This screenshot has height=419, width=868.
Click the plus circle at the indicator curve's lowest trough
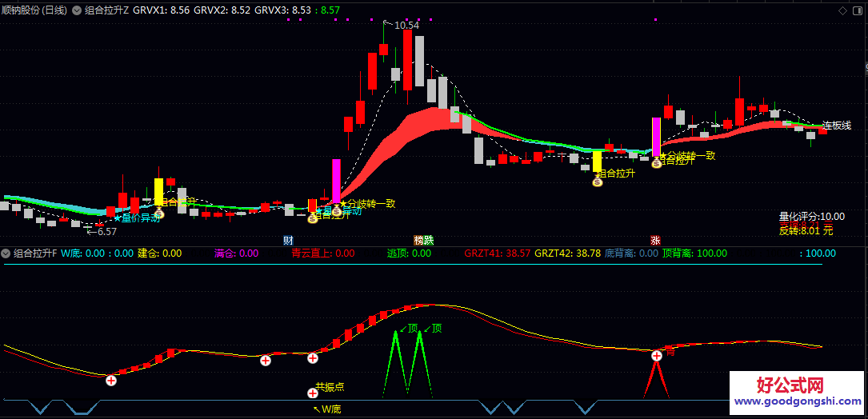(111, 381)
